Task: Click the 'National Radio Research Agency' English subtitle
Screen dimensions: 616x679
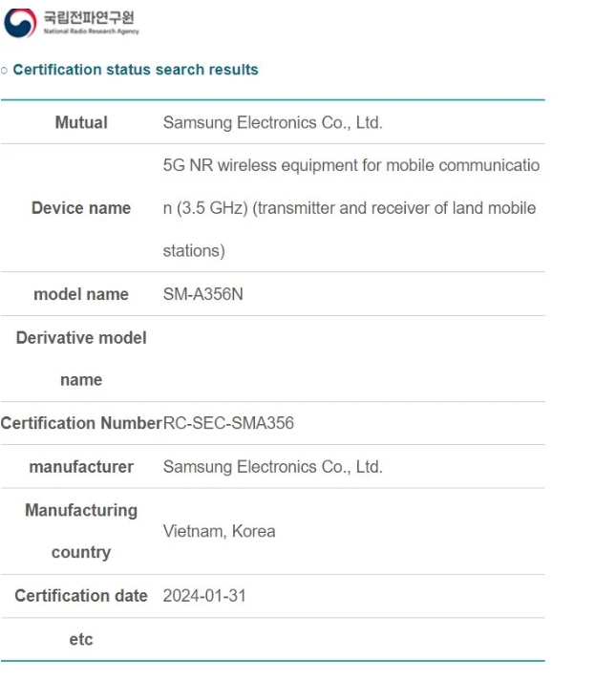Action: pyautogui.click(x=91, y=32)
